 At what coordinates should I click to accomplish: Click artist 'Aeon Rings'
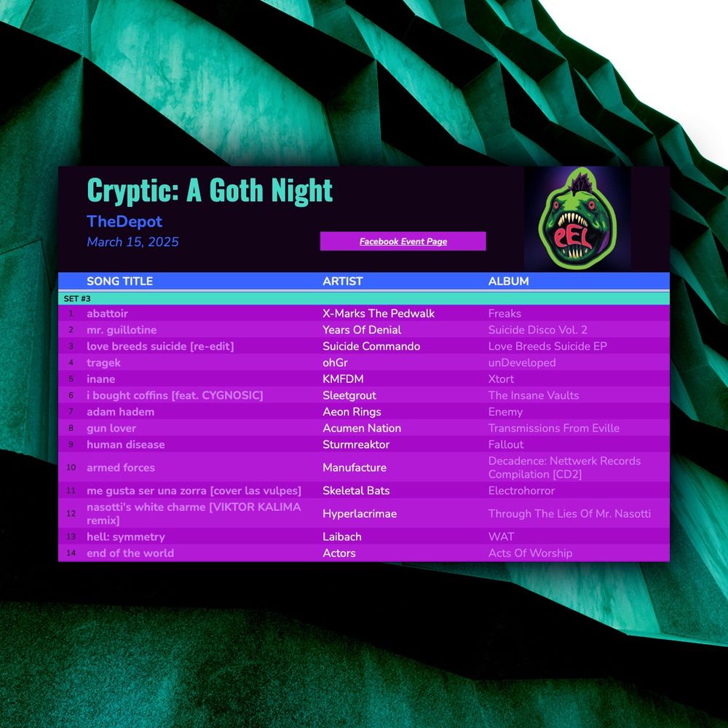pos(352,412)
